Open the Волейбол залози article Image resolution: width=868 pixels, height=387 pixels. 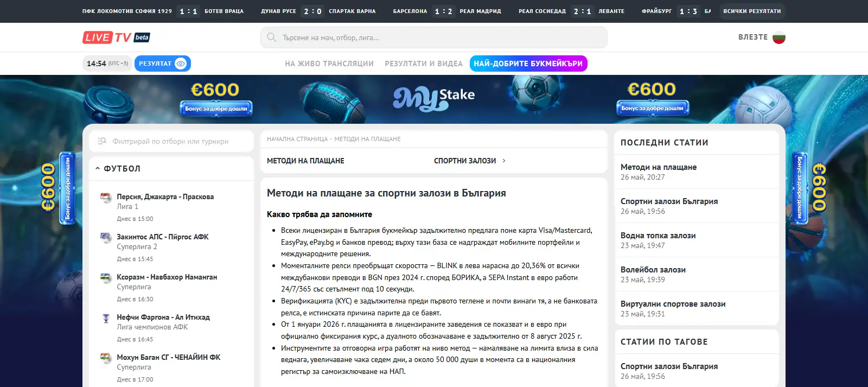(x=653, y=270)
